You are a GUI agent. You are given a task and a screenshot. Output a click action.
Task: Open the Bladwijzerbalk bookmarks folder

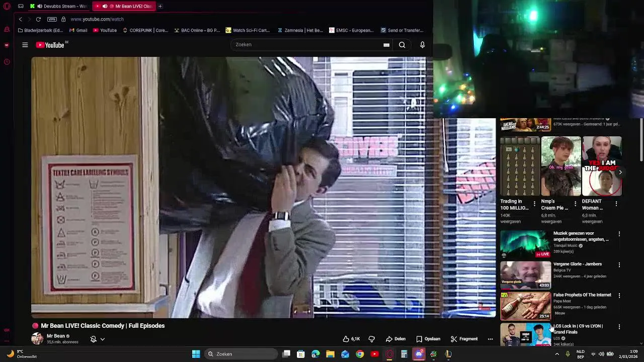click(x=40, y=30)
